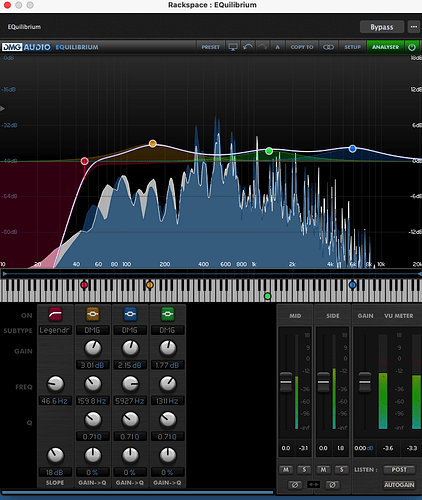The width and height of the screenshot is (422, 500).
Task: Click the 1311 Hz frequency field
Action: coord(167,401)
